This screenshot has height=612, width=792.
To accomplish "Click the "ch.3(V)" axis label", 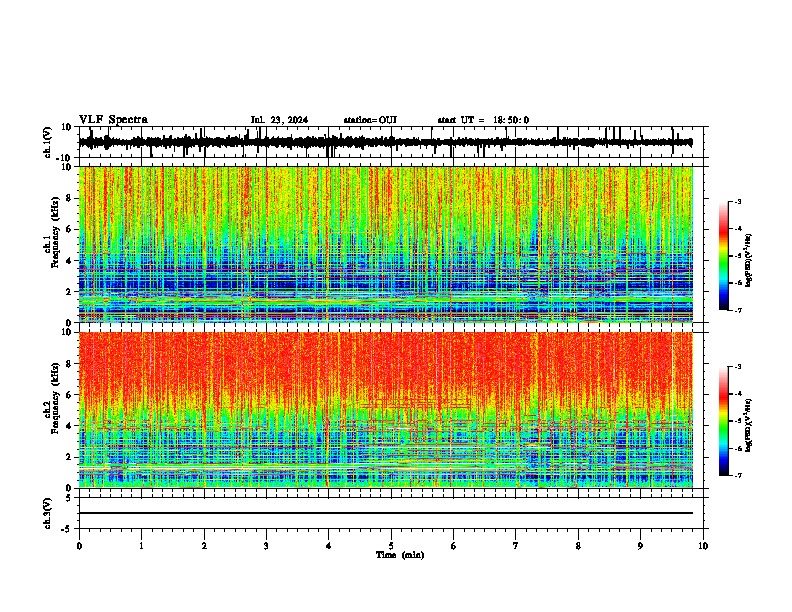I will (48, 513).
